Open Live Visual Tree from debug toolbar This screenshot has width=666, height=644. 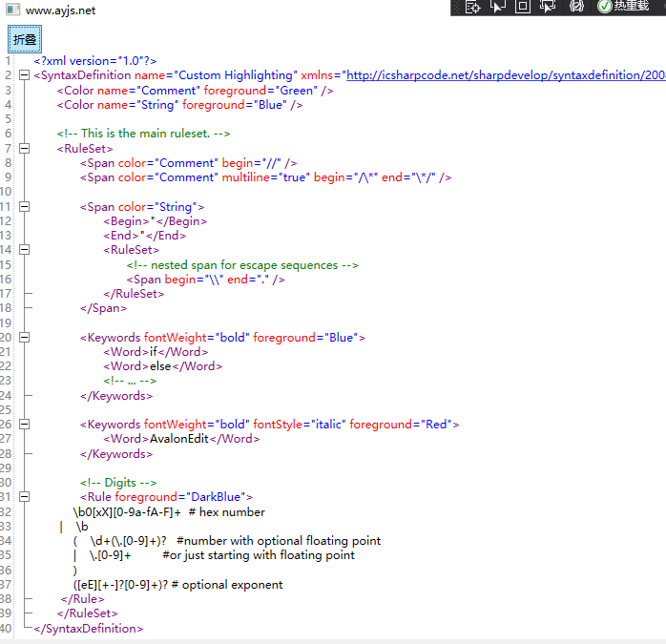coord(472,7)
